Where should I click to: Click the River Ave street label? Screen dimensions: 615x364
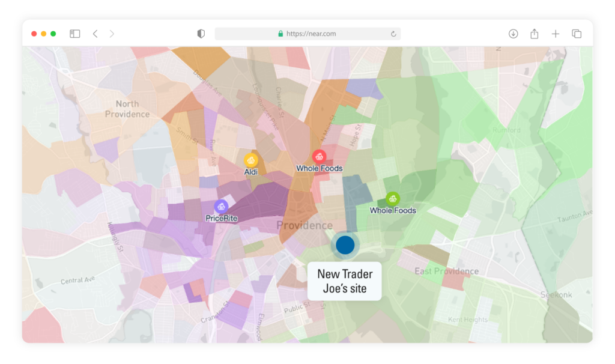213,153
